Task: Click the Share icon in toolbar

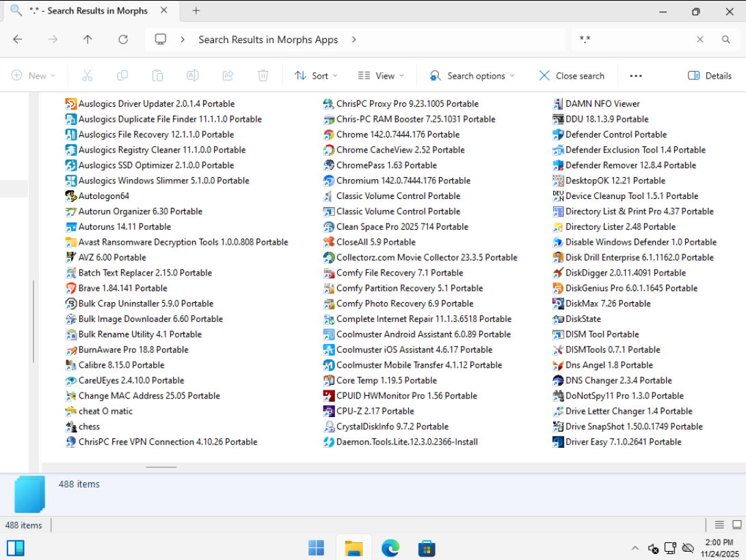Action: 228,76
